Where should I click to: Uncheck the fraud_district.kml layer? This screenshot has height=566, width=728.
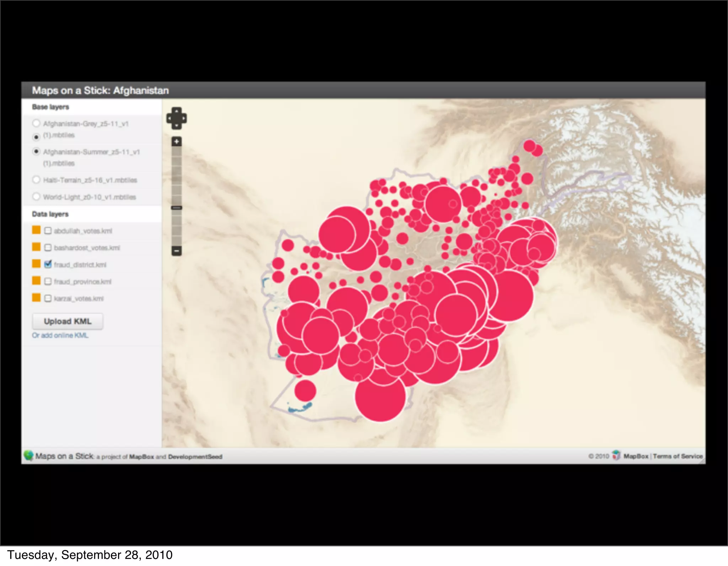click(x=48, y=264)
